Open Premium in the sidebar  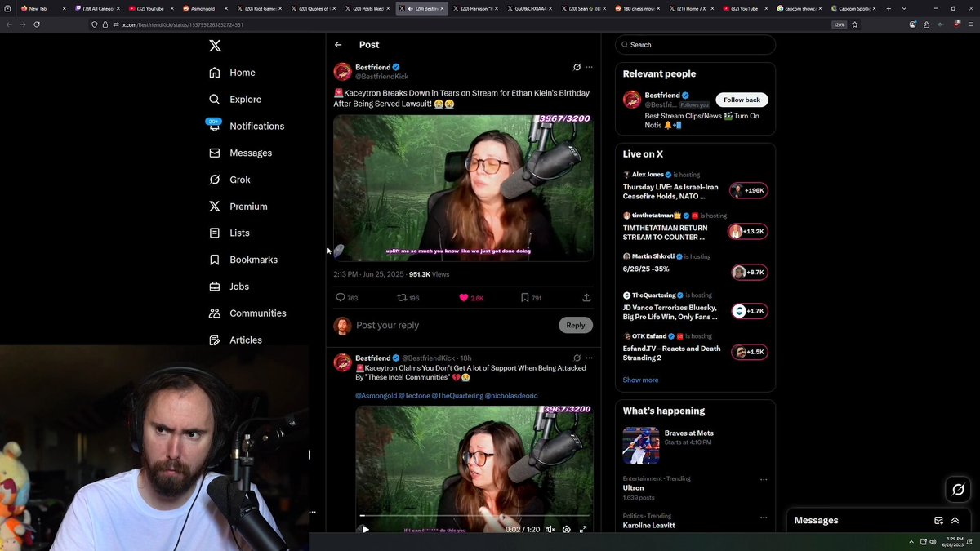tap(238, 207)
